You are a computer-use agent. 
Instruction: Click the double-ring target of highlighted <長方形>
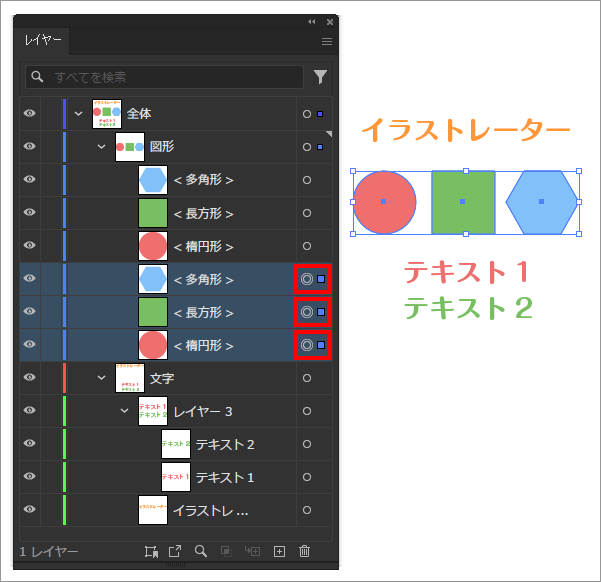tap(307, 312)
